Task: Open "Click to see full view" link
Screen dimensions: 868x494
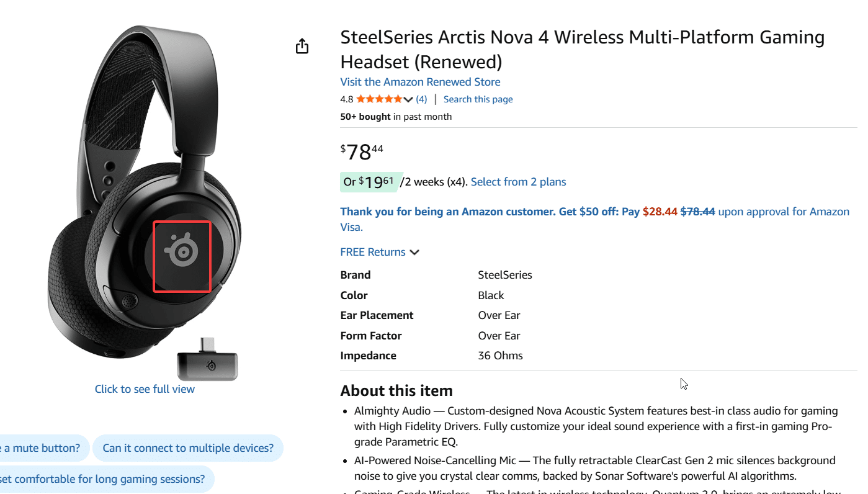Action: (x=145, y=389)
